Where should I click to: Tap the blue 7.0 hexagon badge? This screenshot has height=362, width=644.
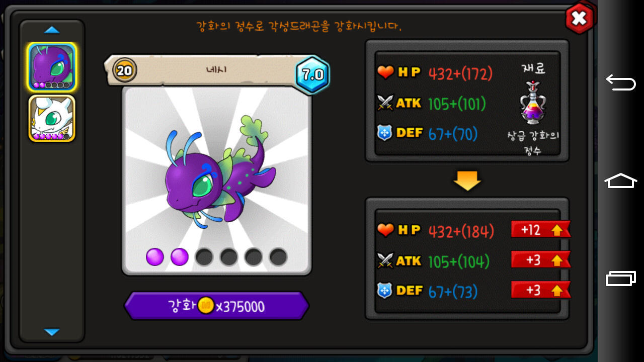[x=312, y=75]
